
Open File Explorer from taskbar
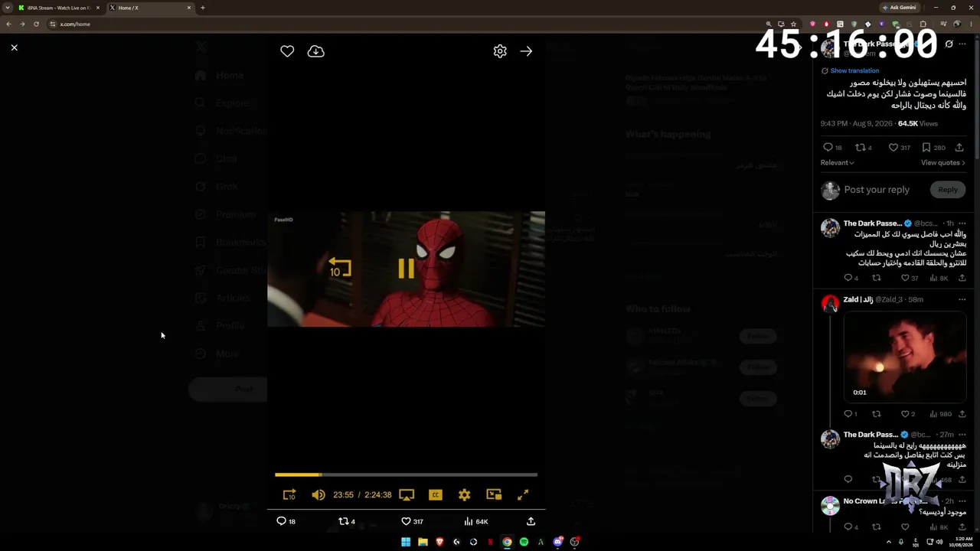(423, 542)
